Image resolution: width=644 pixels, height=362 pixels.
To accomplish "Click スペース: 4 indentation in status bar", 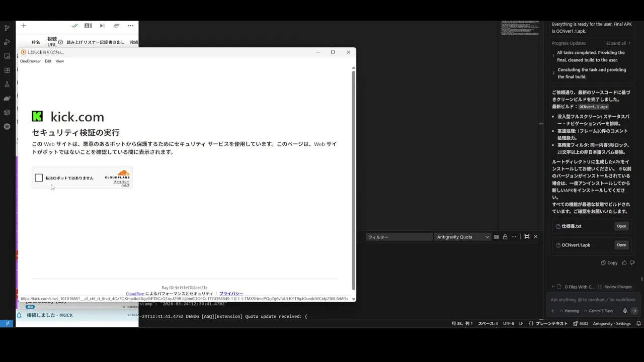I will (488, 323).
